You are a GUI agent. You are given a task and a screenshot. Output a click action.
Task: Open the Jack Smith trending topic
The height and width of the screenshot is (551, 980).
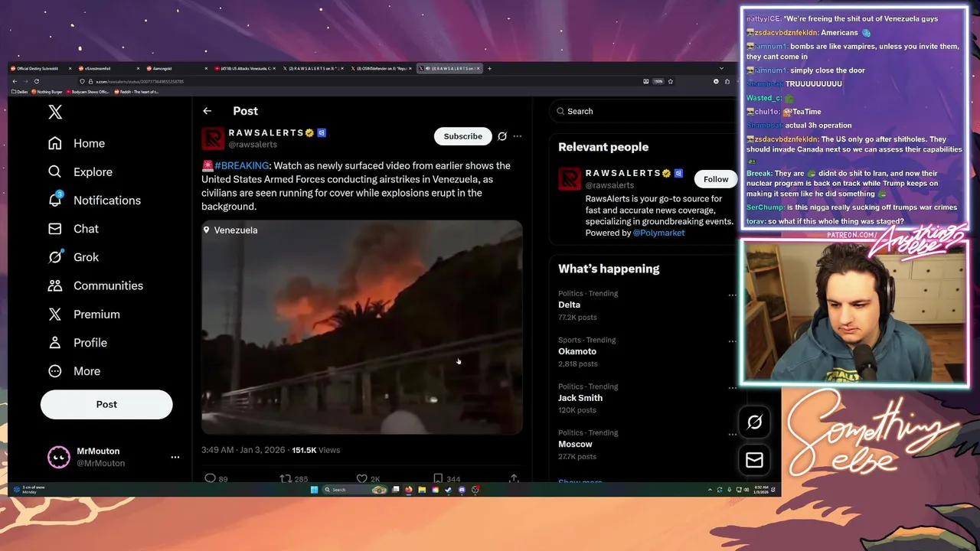(580, 398)
